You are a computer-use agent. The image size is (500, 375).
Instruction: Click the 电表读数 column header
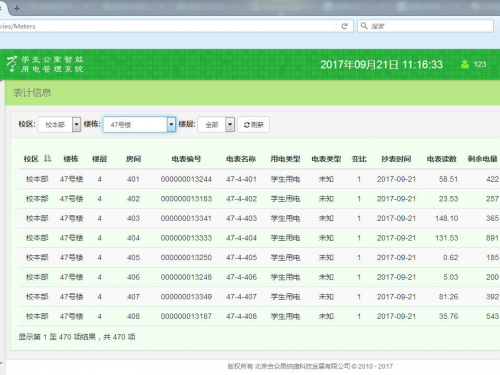[441, 159]
